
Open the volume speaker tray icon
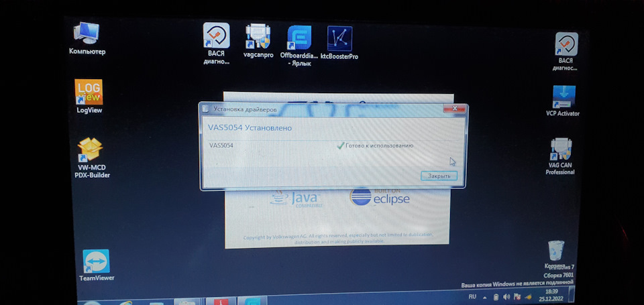coord(506,296)
